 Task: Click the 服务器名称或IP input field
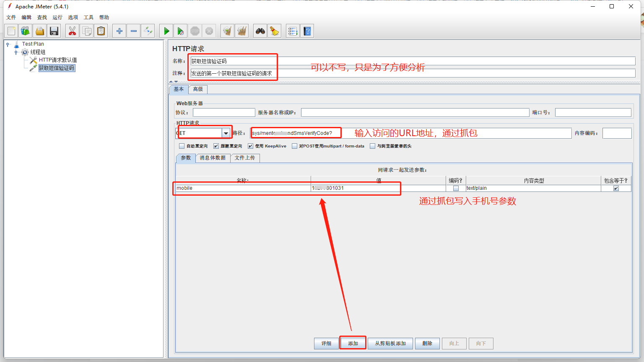[x=415, y=113]
